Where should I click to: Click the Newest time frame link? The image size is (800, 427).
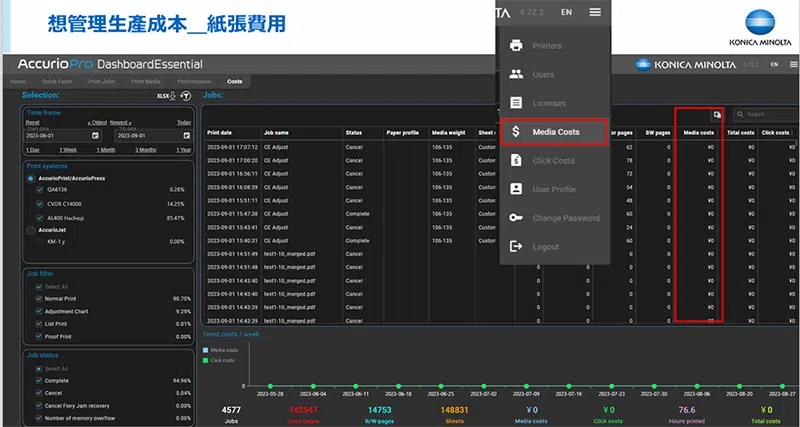click(120, 122)
